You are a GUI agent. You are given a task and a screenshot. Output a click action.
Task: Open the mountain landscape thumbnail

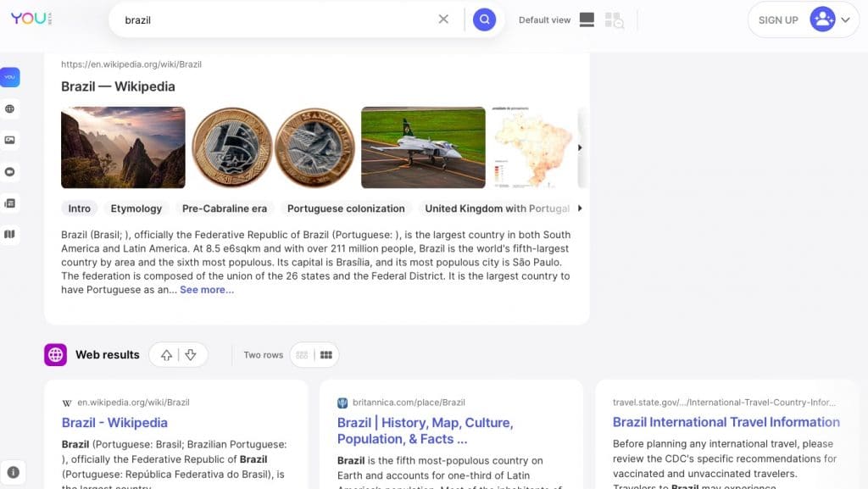click(x=123, y=147)
